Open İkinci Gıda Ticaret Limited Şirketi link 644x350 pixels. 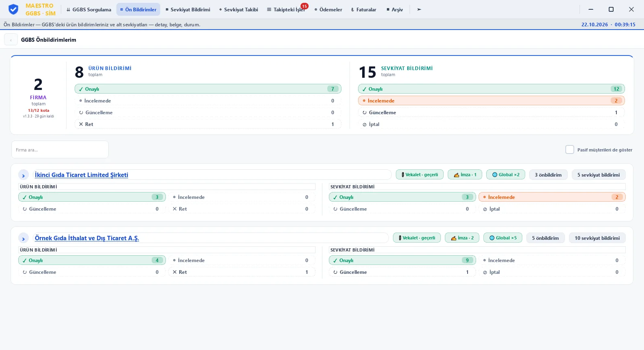(82, 175)
